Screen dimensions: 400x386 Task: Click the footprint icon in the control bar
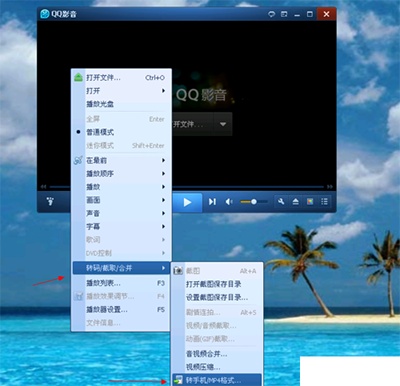50,201
